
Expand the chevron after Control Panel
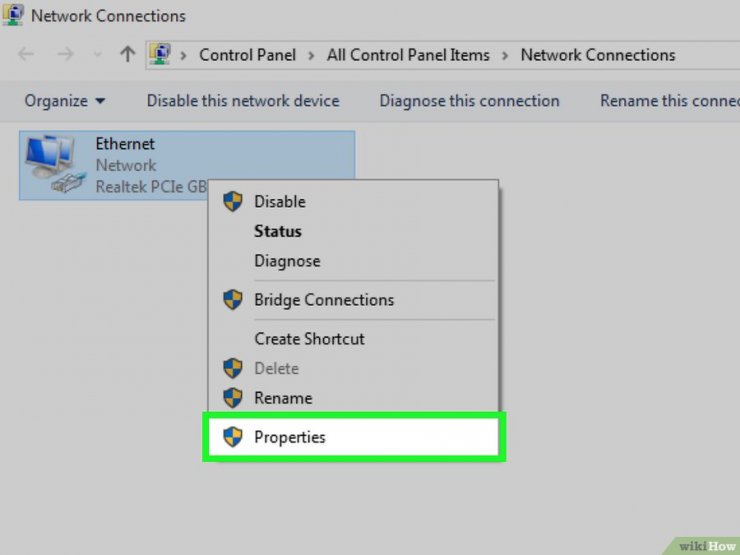coord(311,55)
